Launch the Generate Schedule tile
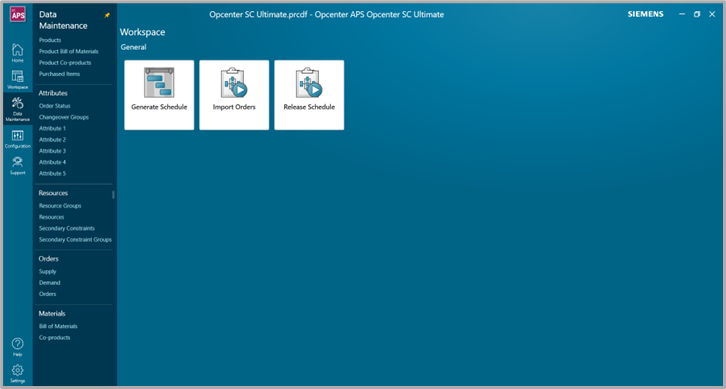The height and width of the screenshot is (389, 726). [x=159, y=95]
